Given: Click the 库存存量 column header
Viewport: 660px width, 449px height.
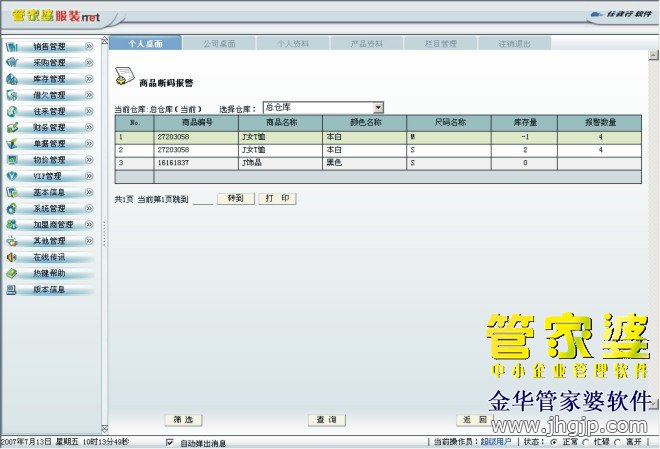Looking at the screenshot, I should tap(524, 123).
